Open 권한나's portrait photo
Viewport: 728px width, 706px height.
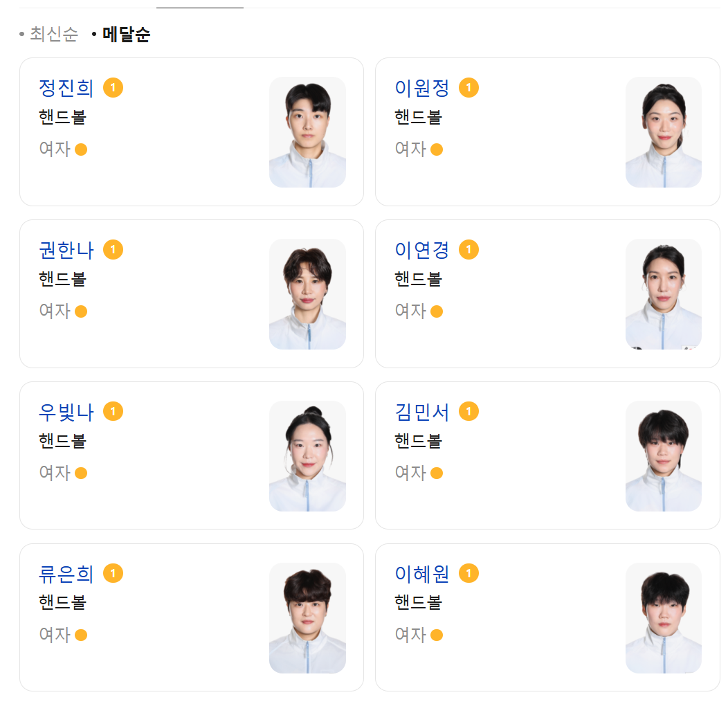coord(307,294)
